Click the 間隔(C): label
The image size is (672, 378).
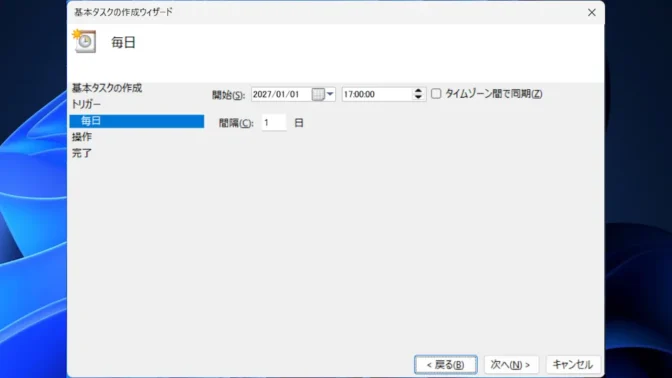pos(236,123)
